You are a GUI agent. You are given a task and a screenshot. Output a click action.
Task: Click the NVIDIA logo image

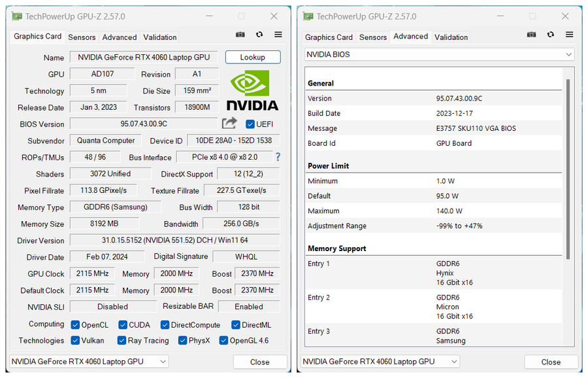pyautogui.click(x=252, y=90)
